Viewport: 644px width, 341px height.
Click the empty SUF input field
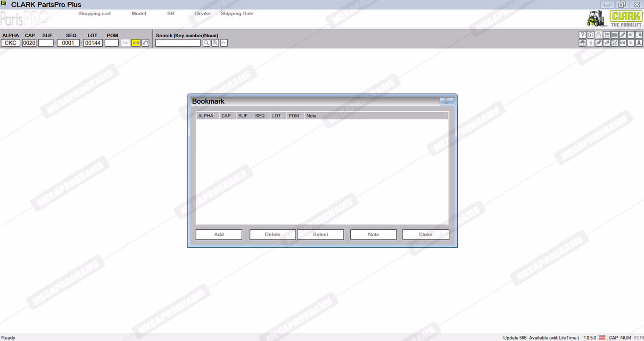pyautogui.click(x=46, y=43)
